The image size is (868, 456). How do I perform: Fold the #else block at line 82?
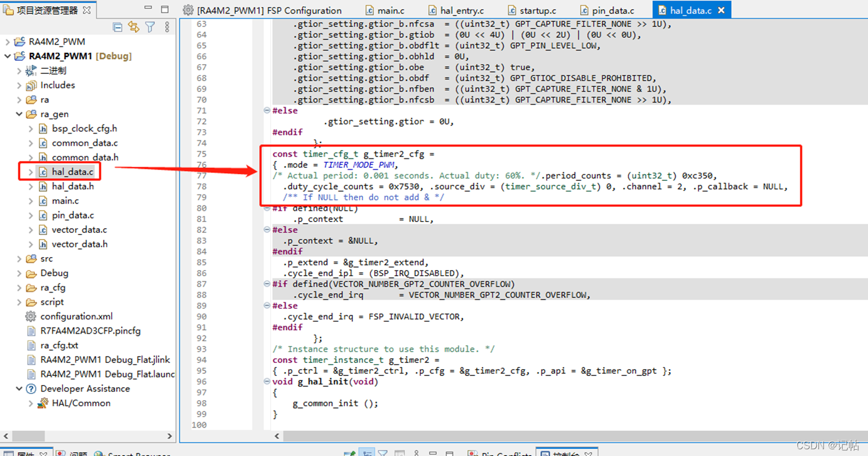click(267, 229)
